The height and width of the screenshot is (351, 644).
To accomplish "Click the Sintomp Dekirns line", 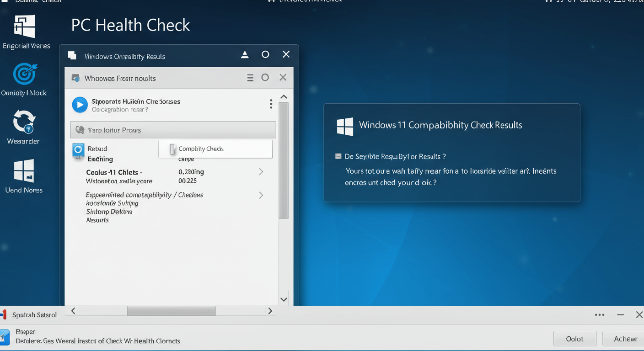I will pyautogui.click(x=109, y=212).
